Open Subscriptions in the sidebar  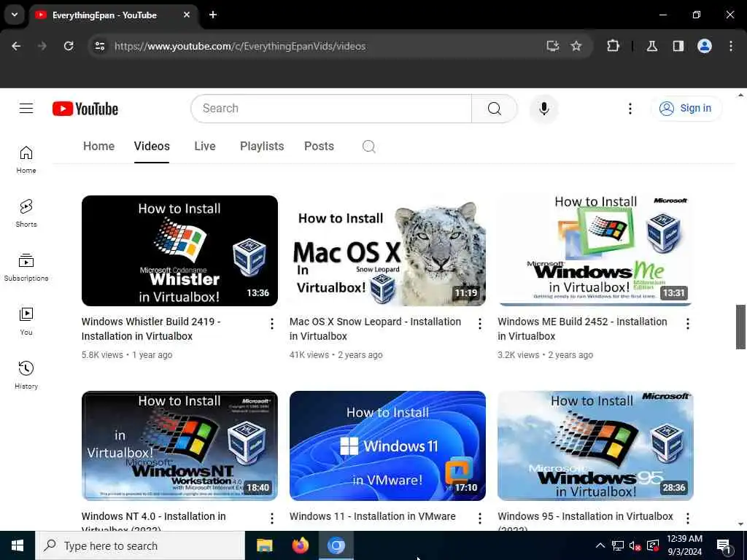[26, 267]
